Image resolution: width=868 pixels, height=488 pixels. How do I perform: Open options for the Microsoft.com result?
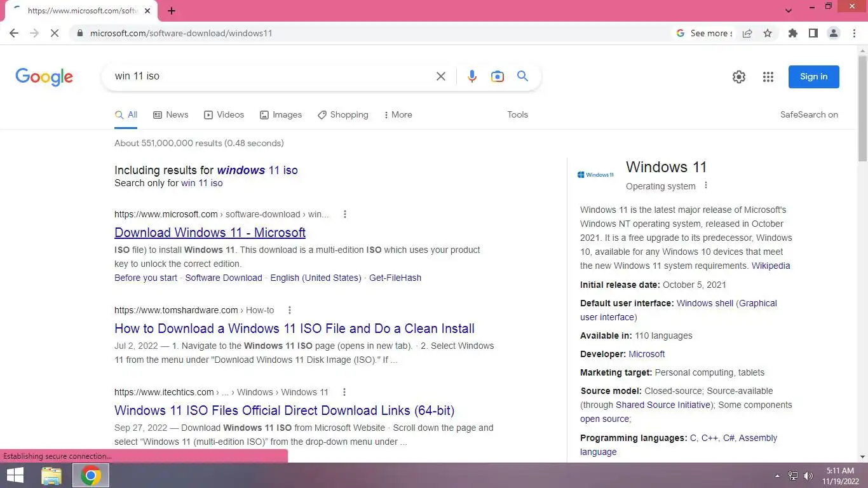[x=345, y=214]
